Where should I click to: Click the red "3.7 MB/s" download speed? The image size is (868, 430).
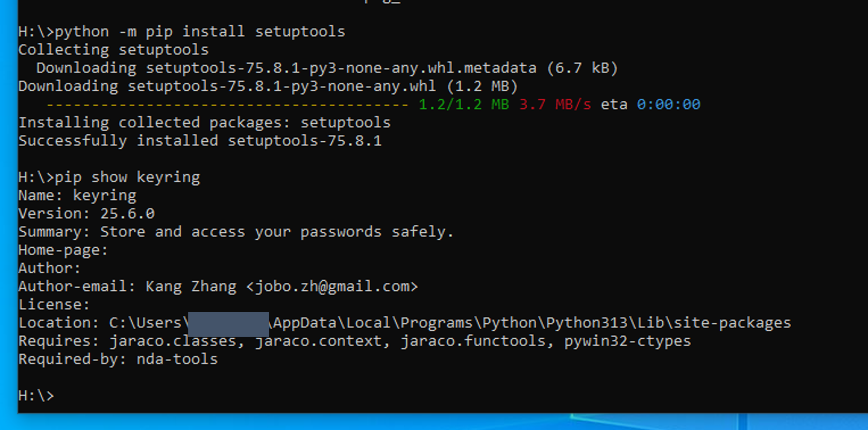click(x=555, y=105)
